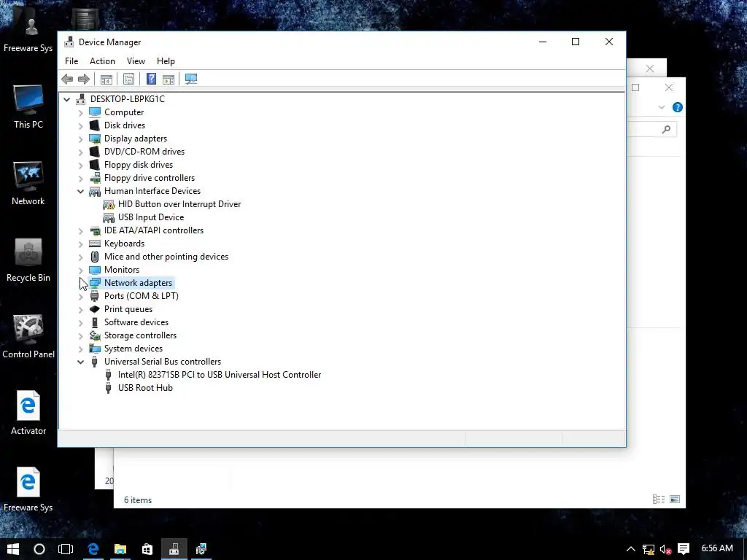This screenshot has width=747, height=560.
Task: Click the Back arrow toolbar icon
Action: (67, 79)
